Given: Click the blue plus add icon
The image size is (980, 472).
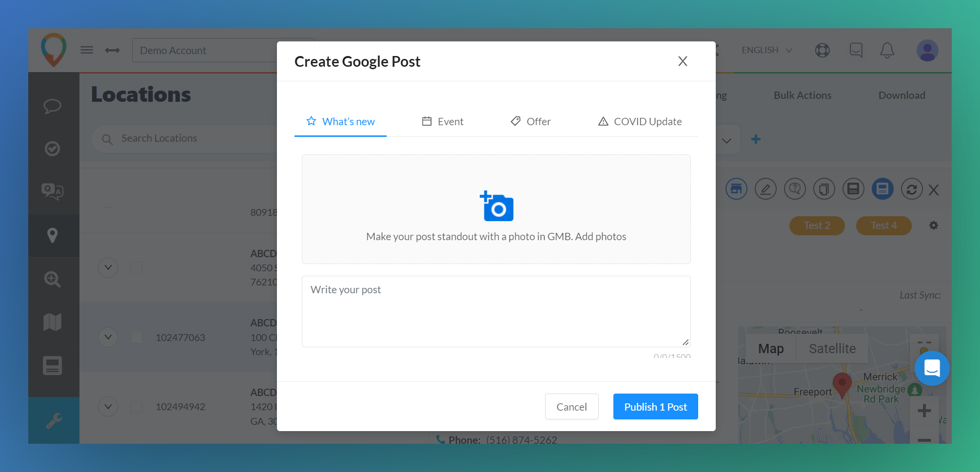Looking at the screenshot, I should [x=756, y=139].
